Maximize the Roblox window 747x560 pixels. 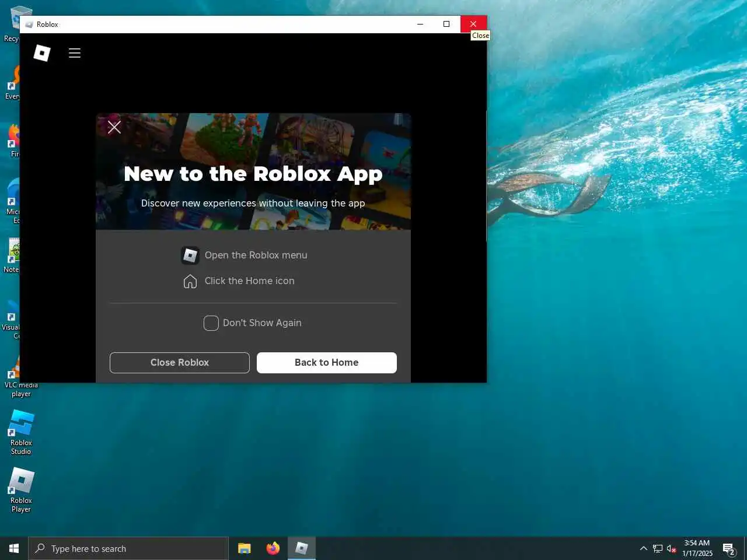tap(446, 24)
